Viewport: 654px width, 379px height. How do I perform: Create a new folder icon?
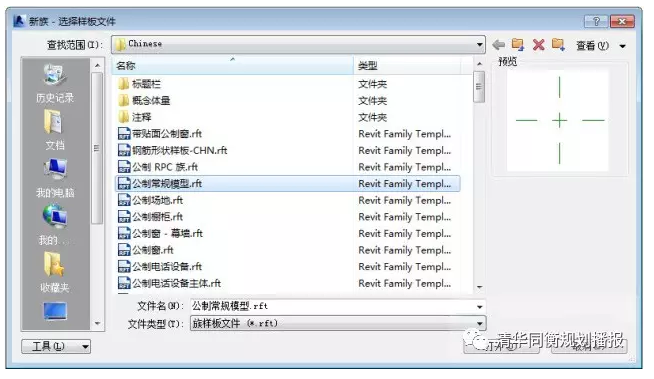558,44
